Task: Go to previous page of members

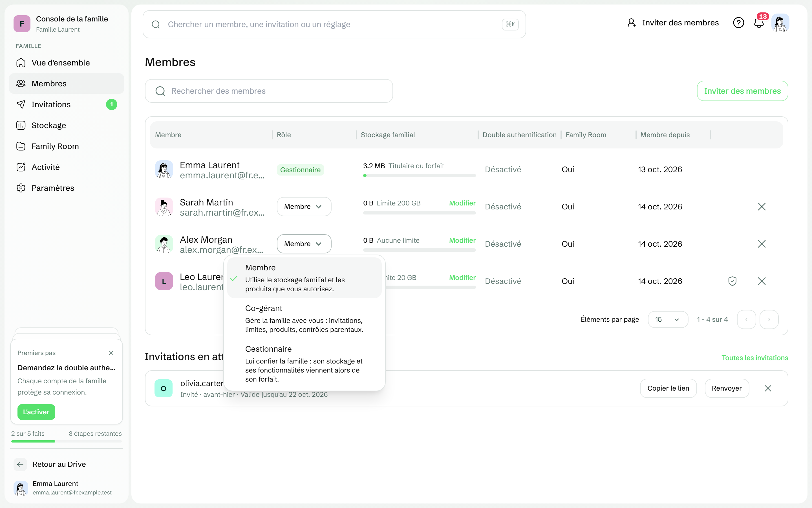Action: point(746,319)
